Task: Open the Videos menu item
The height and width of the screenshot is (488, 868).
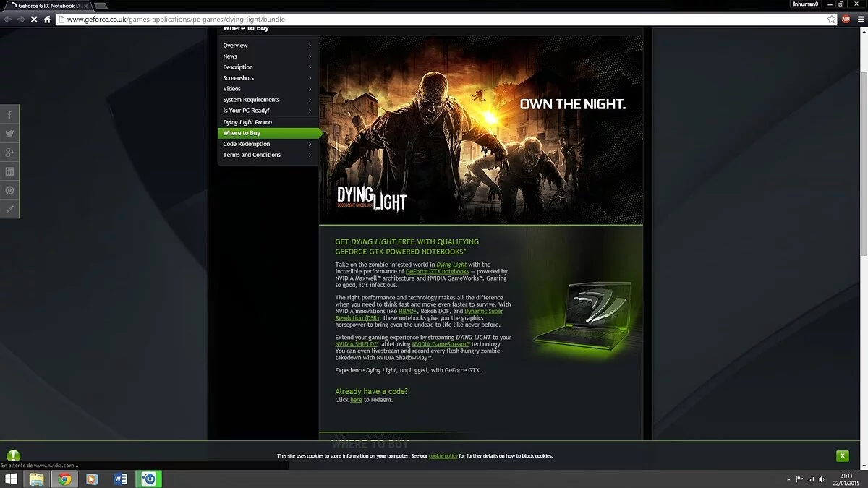Action: [x=268, y=89]
